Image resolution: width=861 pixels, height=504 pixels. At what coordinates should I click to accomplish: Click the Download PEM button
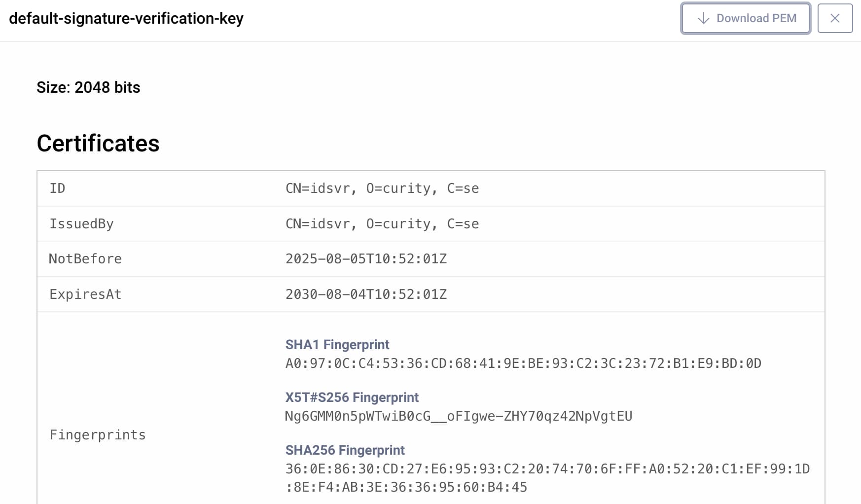[745, 18]
